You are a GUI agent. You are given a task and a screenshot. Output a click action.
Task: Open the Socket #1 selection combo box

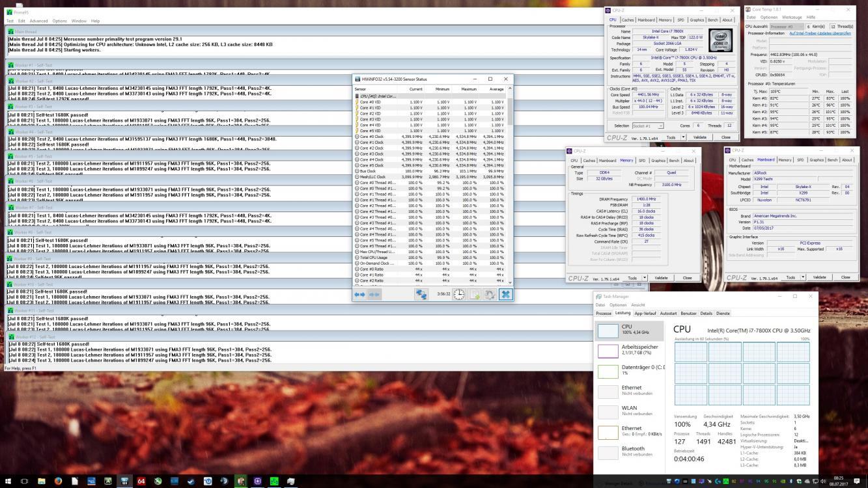coord(647,126)
